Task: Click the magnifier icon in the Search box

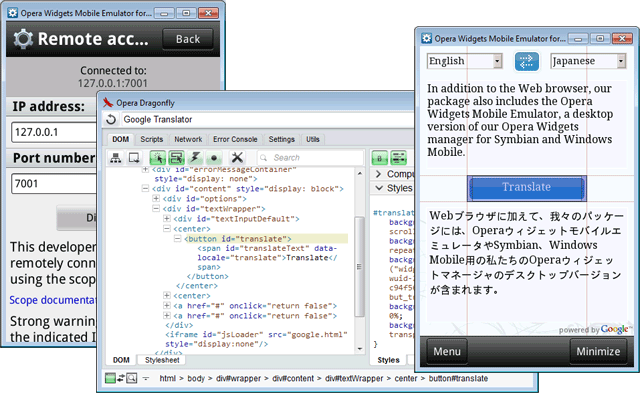Action: (264, 158)
